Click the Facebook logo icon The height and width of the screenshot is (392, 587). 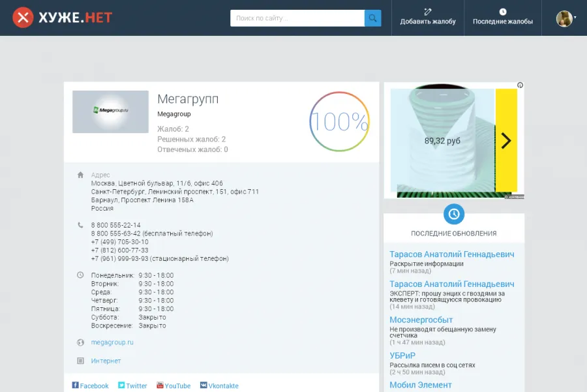point(75,385)
